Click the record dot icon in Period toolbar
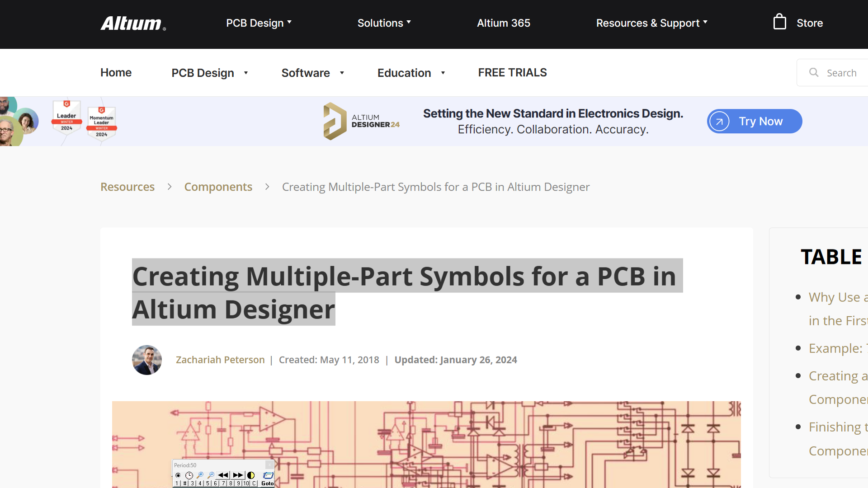This screenshot has width=868, height=488. [178, 475]
